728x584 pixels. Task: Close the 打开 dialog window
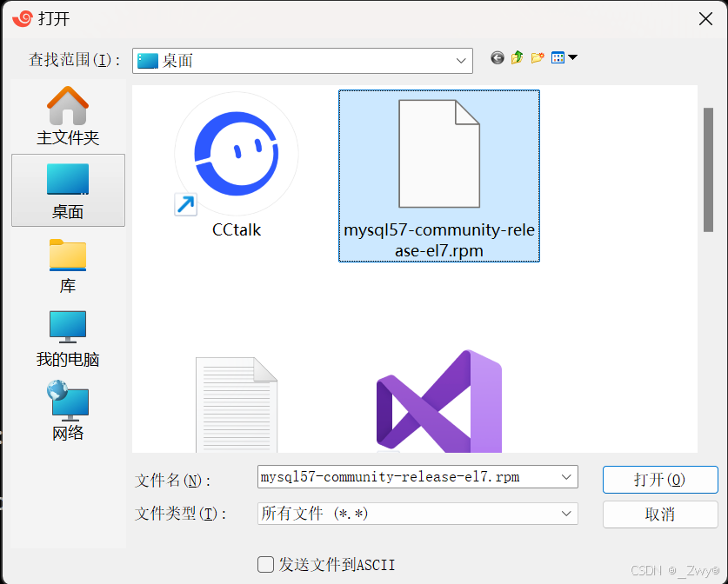click(x=705, y=19)
